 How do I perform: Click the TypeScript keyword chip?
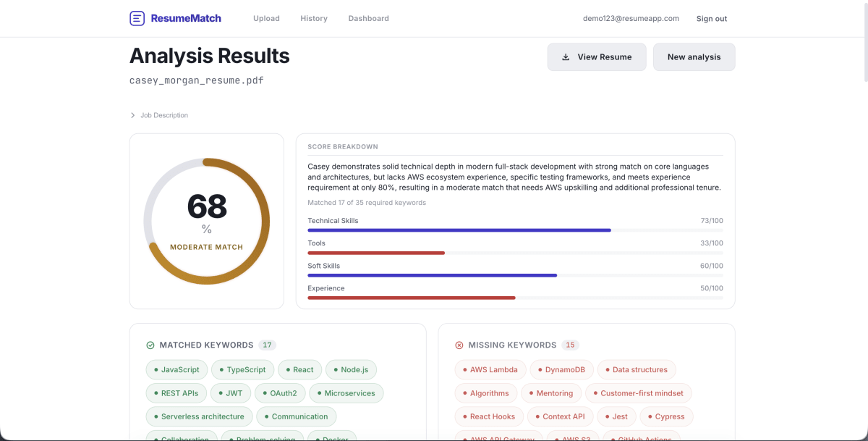tap(242, 370)
